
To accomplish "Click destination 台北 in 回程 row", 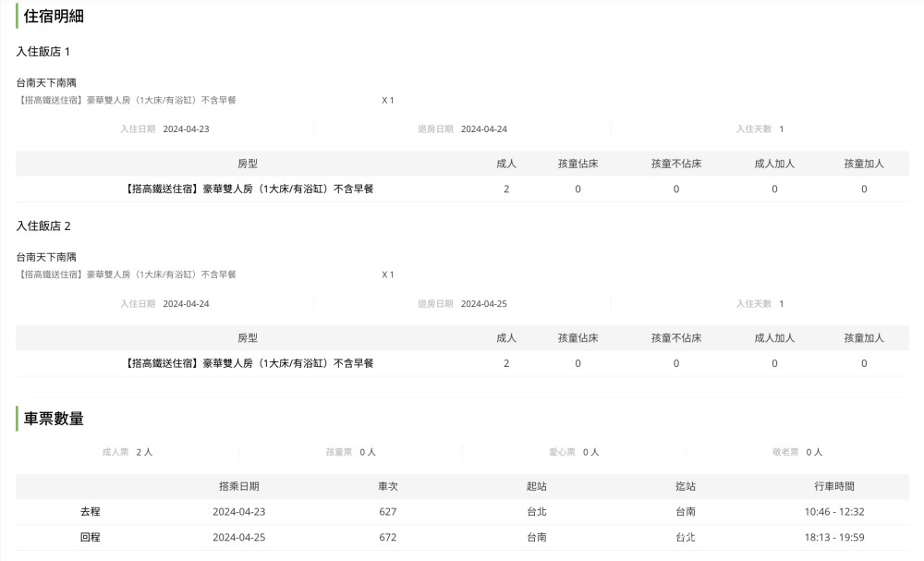I will [686, 537].
